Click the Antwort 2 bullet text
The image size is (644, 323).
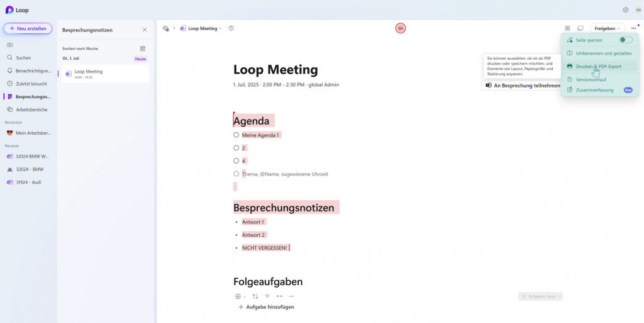253,235
